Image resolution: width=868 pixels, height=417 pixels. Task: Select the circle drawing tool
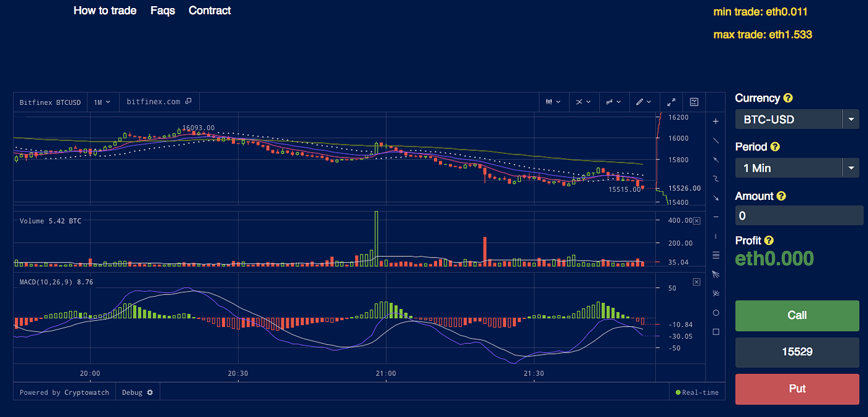click(x=715, y=312)
